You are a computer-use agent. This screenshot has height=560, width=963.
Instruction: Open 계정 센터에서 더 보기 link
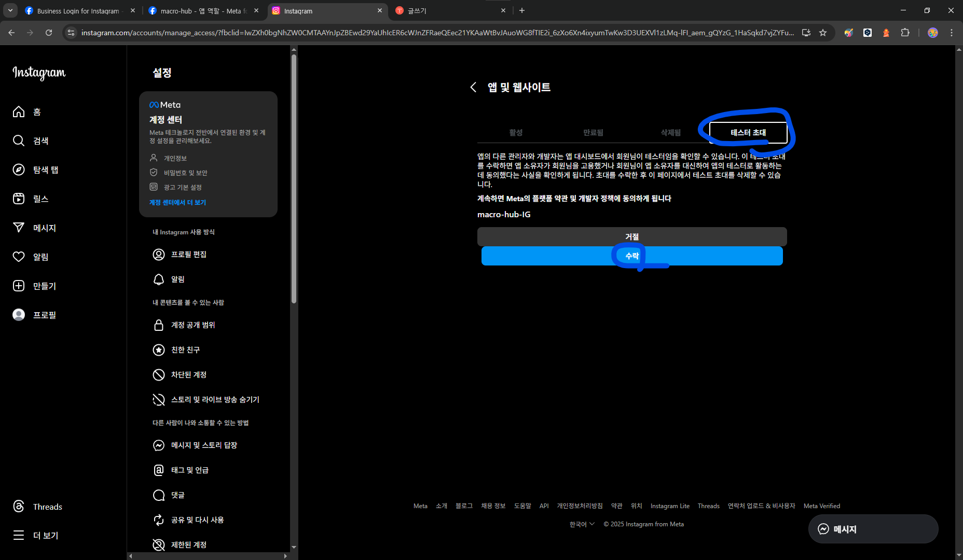177,203
